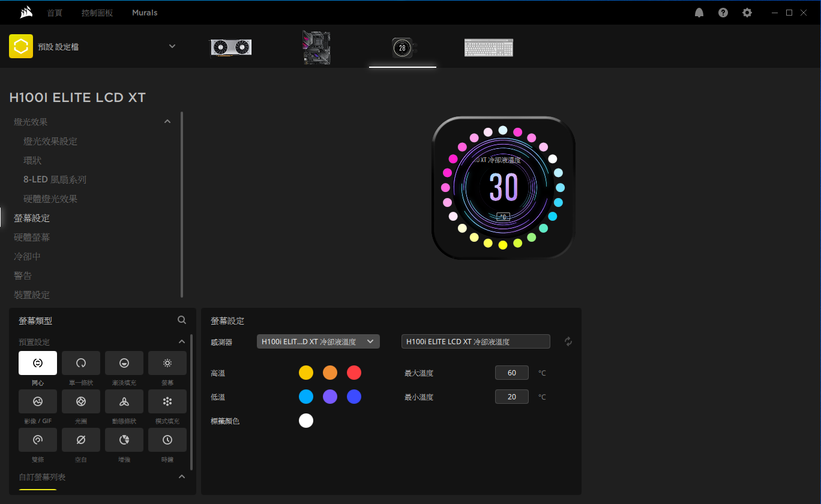The width and height of the screenshot is (821, 504).
Task: Pick the white 標籤顏色 swatch
Action: pos(306,421)
